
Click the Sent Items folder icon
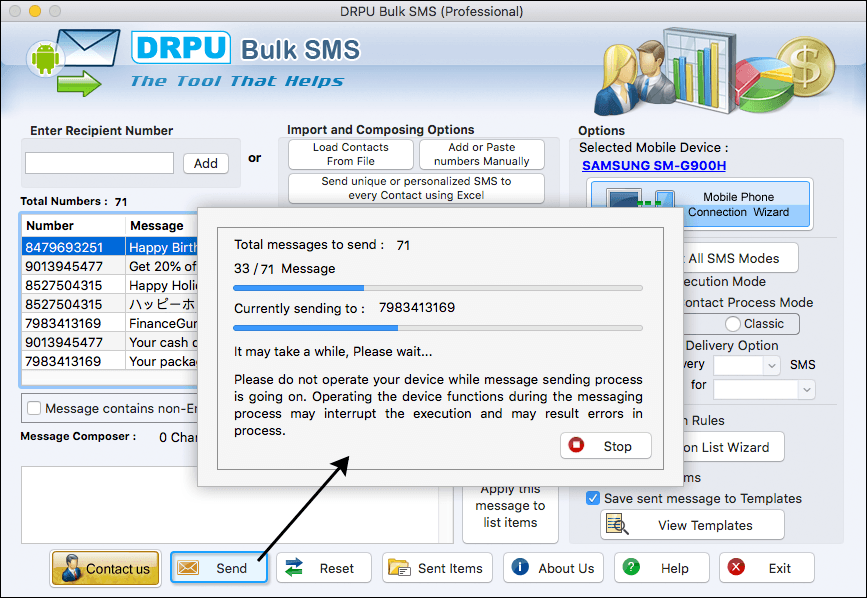[x=399, y=568]
